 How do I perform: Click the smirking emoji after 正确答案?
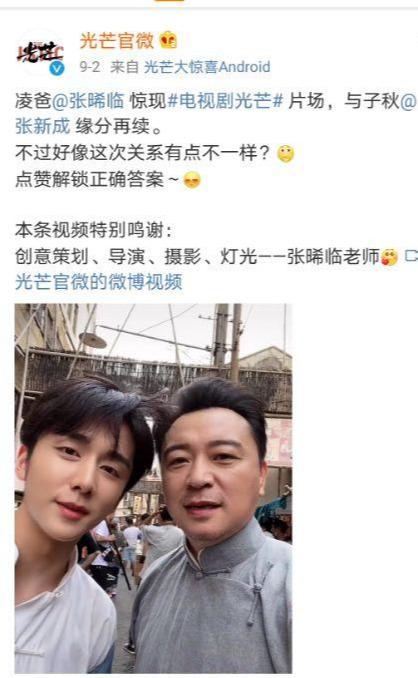tap(192, 179)
